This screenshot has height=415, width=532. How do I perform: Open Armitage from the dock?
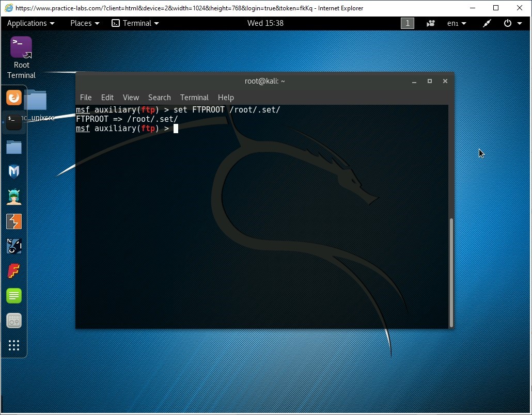click(14, 197)
